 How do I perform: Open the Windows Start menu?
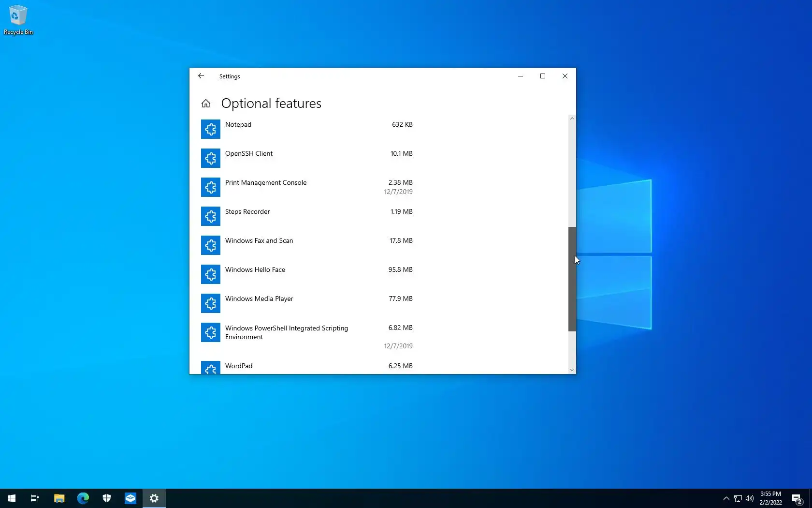12,498
